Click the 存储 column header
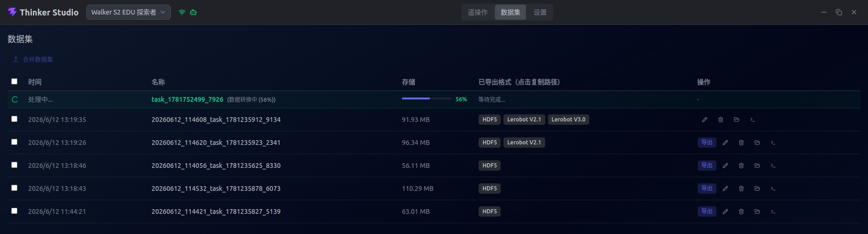Viewport: 868px width, 234px height. pos(409,82)
